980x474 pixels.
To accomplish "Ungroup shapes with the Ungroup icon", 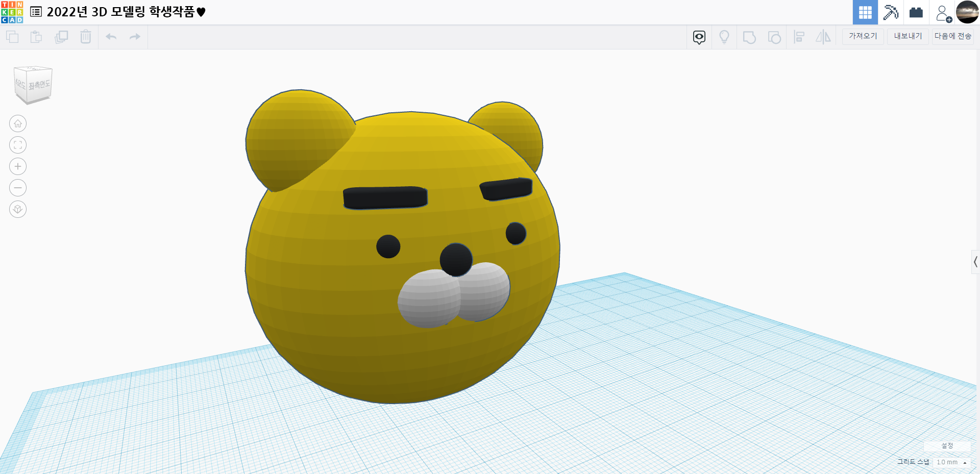I will [774, 37].
